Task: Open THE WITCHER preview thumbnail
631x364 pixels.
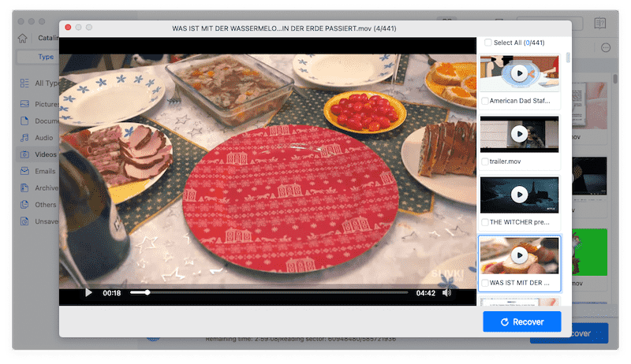Action: click(519, 195)
